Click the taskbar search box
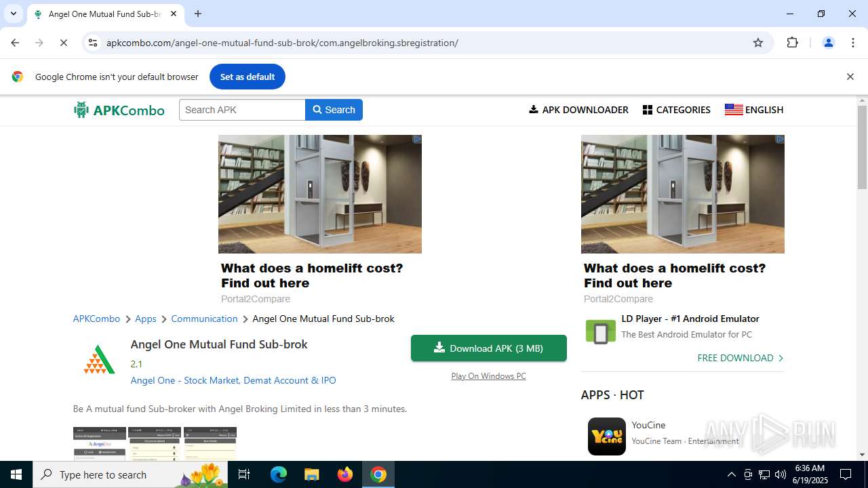This screenshot has height=488, width=868. click(130, 474)
